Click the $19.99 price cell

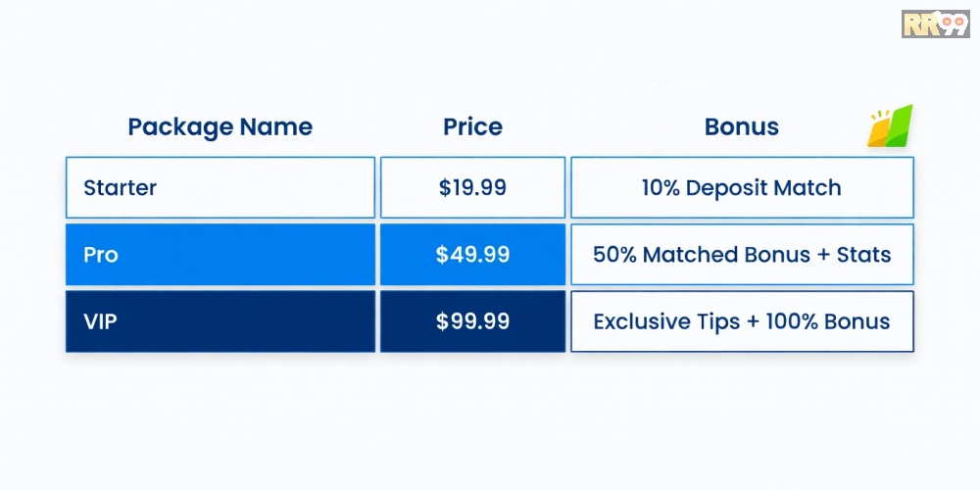(472, 187)
